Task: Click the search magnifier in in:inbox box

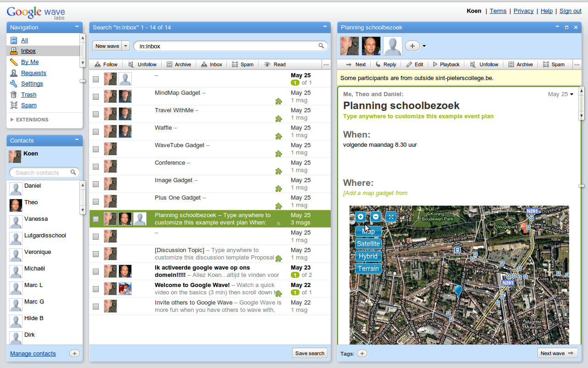Action: pyautogui.click(x=322, y=46)
